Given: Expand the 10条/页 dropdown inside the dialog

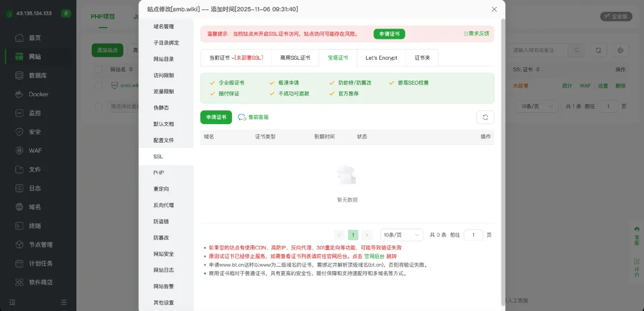Looking at the screenshot, I should tap(401, 235).
